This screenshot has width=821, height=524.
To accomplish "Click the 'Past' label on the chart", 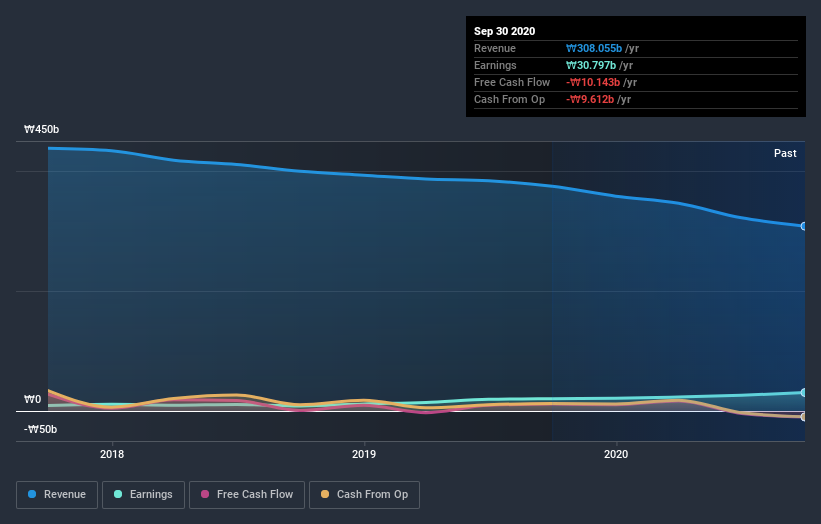I will click(x=785, y=153).
